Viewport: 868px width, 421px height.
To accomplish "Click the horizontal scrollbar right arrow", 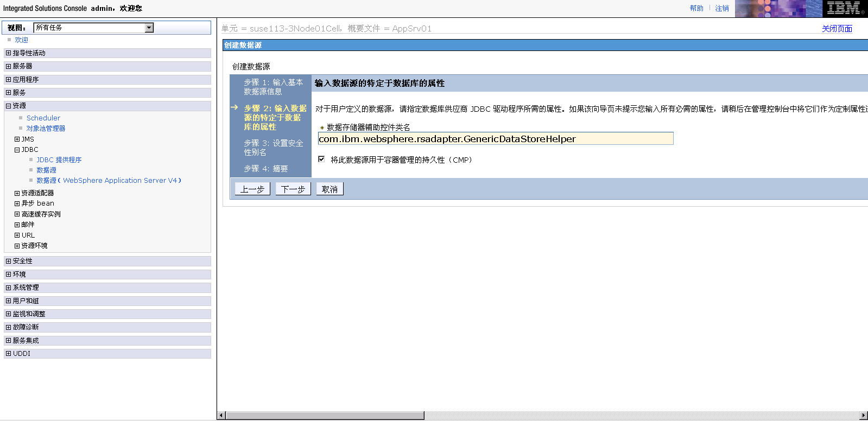I will (x=864, y=416).
